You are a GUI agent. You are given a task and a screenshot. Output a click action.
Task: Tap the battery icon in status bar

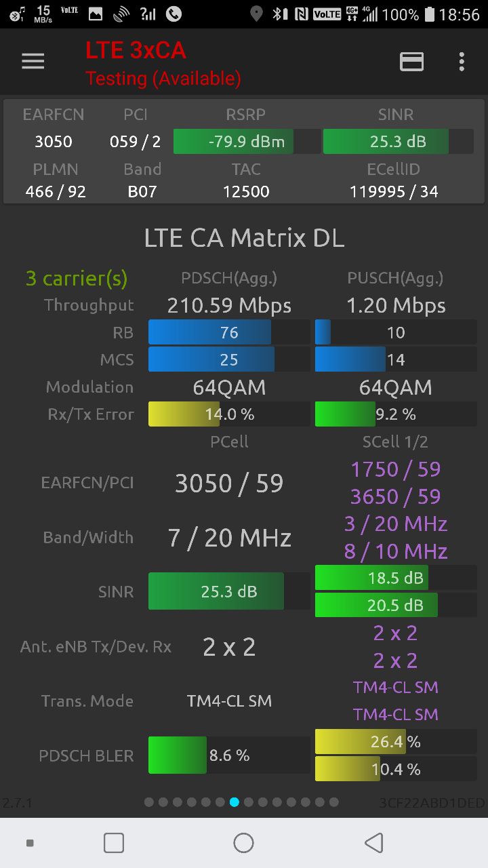pyautogui.click(x=429, y=14)
